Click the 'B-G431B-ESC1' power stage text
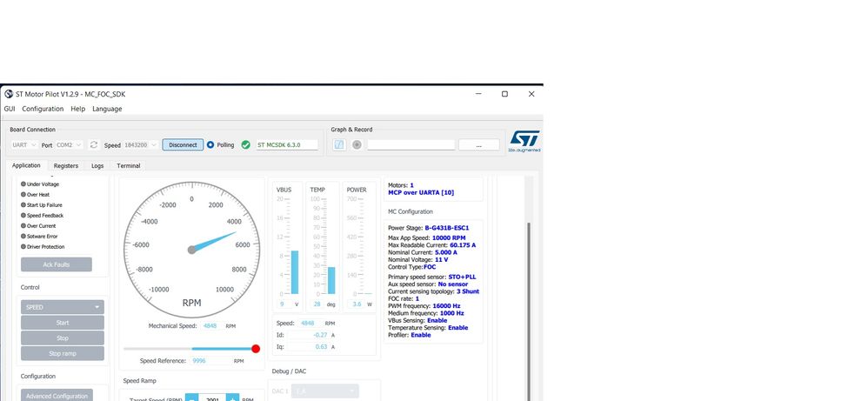The image size is (868, 401). pos(447,228)
